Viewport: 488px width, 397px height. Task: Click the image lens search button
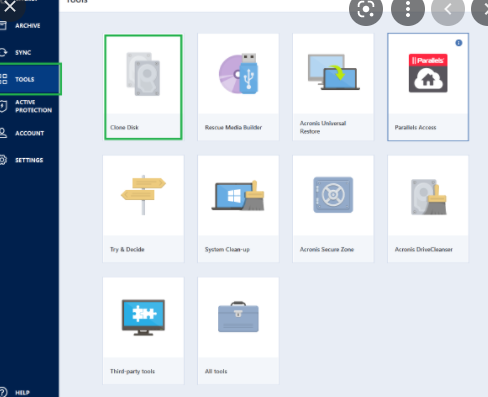[x=366, y=9]
